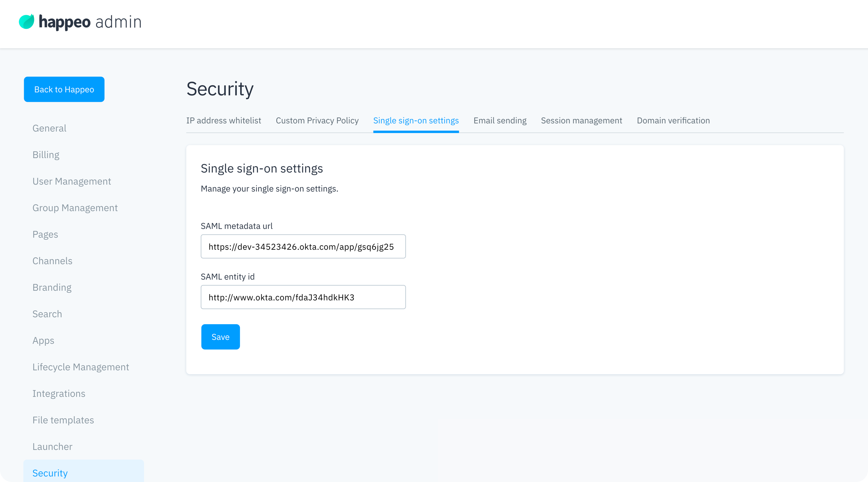Open Lifecycle Management settings
The image size is (868, 482).
(80, 367)
